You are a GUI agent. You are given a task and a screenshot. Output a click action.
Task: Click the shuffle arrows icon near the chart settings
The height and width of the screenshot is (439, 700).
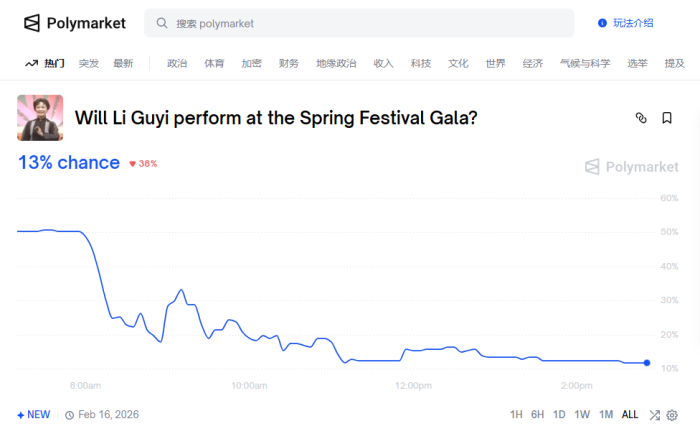click(x=654, y=415)
